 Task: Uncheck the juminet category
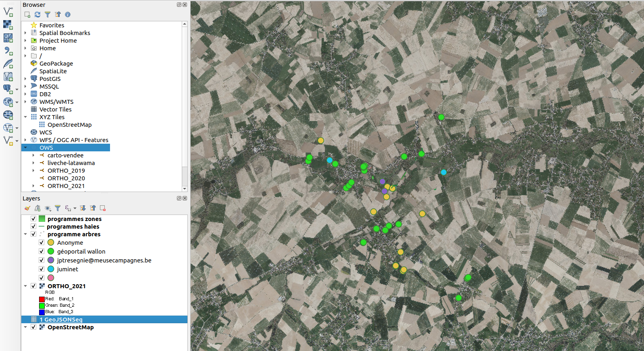coord(42,269)
